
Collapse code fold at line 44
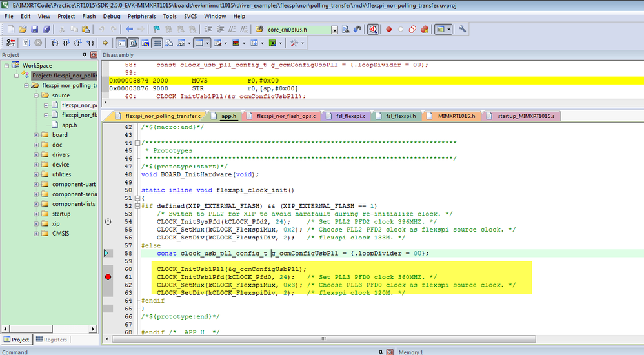(137, 143)
